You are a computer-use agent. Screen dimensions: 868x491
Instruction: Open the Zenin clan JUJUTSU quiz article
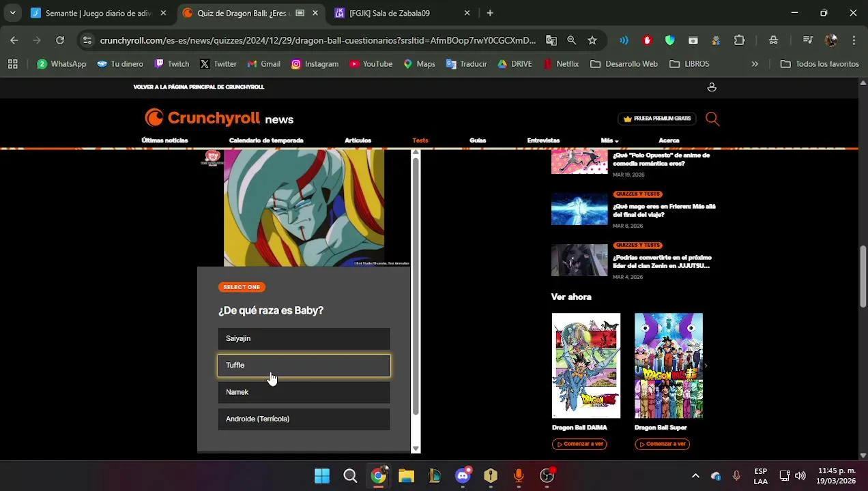click(662, 262)
